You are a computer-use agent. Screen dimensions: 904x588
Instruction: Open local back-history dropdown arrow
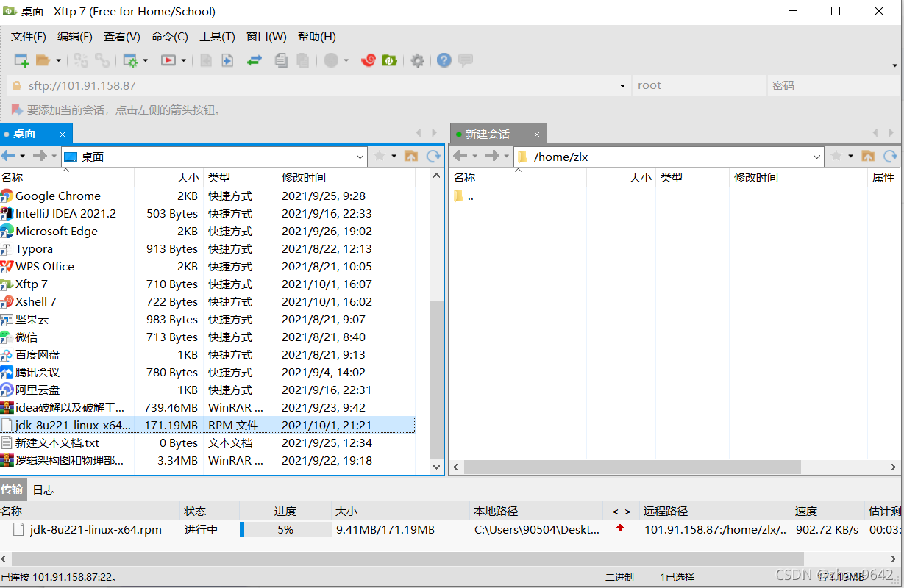click(x=23, y=156)
